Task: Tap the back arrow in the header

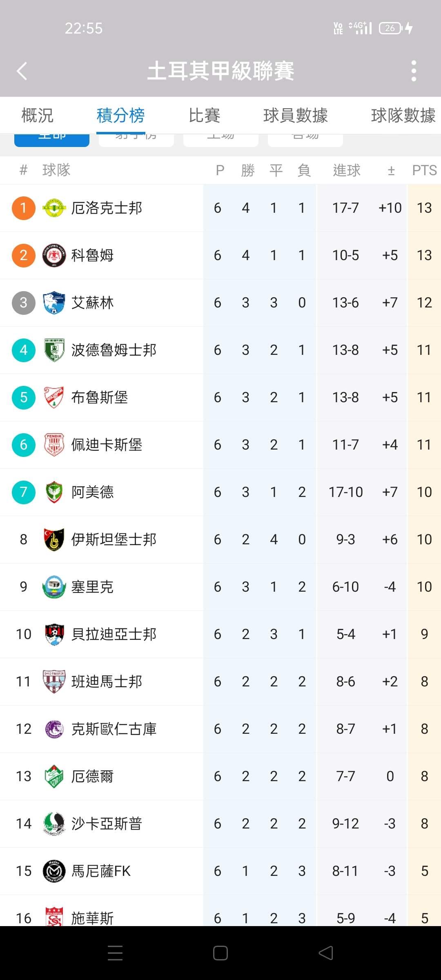Action: (x=22, y=71)
